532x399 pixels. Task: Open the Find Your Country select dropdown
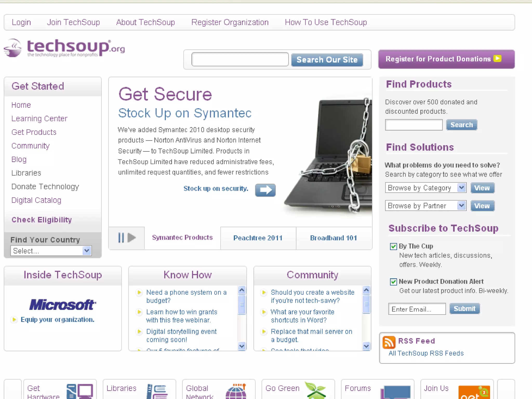(x=51, y=251)
